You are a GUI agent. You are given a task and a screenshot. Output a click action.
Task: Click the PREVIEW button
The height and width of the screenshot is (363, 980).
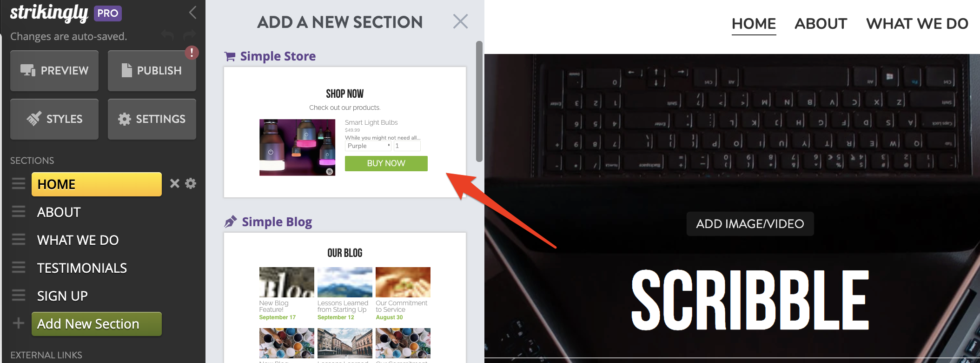pos(54,71)
